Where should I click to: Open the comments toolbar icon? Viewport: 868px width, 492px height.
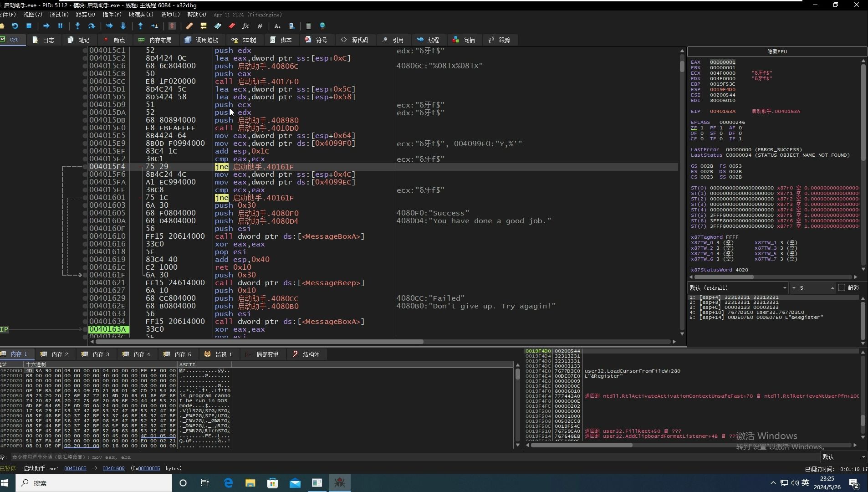click(x=204, y=26)
